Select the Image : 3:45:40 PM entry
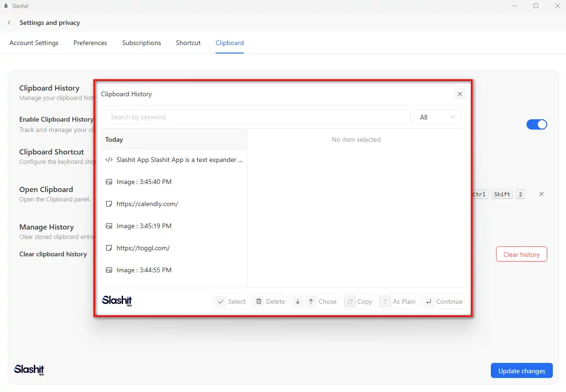This screenshot has width=566, height=392. [x=174, y=182]
